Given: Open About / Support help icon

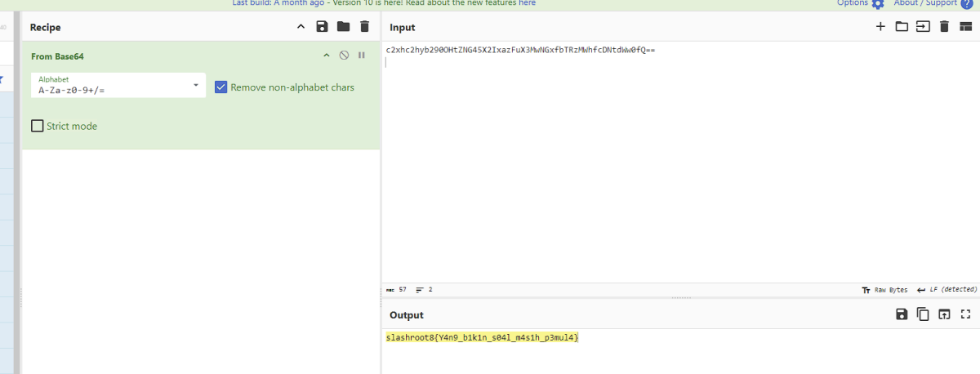Looking at the screenshot, I should pos(967,4).
